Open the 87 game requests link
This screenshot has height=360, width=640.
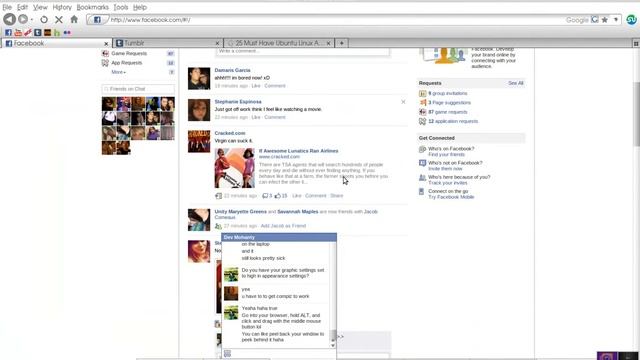click(x=448, y=112)
